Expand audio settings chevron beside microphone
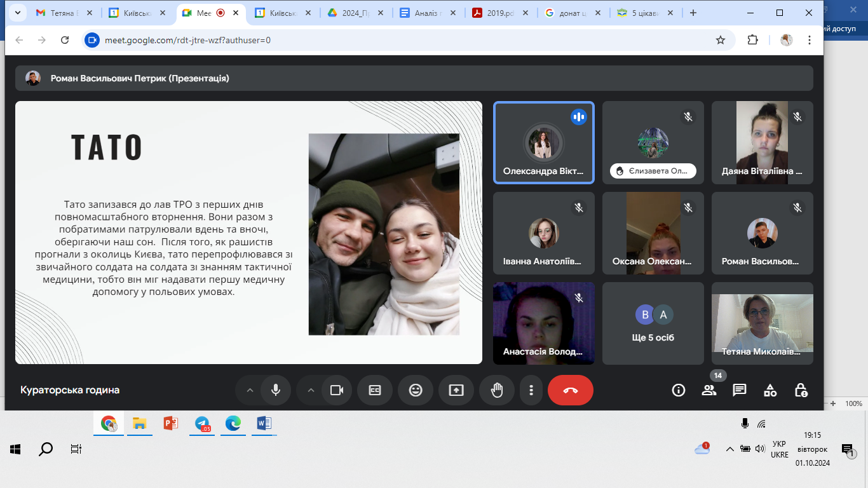 click(250, 390)
